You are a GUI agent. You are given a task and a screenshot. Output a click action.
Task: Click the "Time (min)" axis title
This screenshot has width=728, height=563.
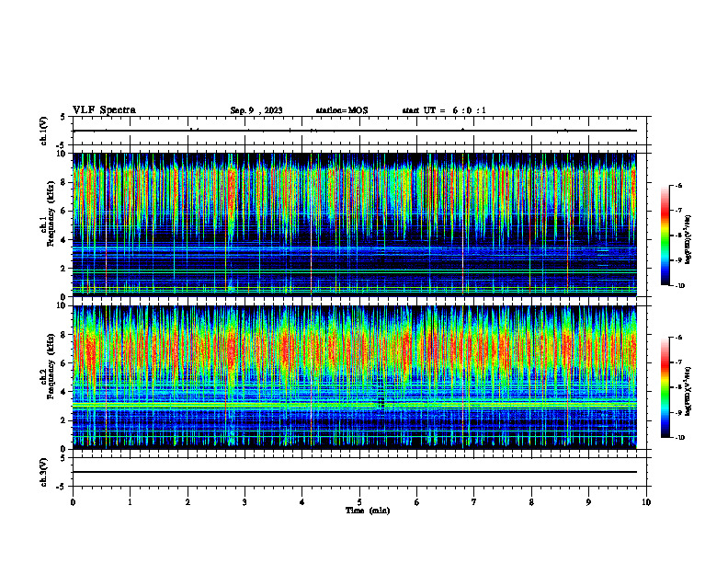(368, 511)
